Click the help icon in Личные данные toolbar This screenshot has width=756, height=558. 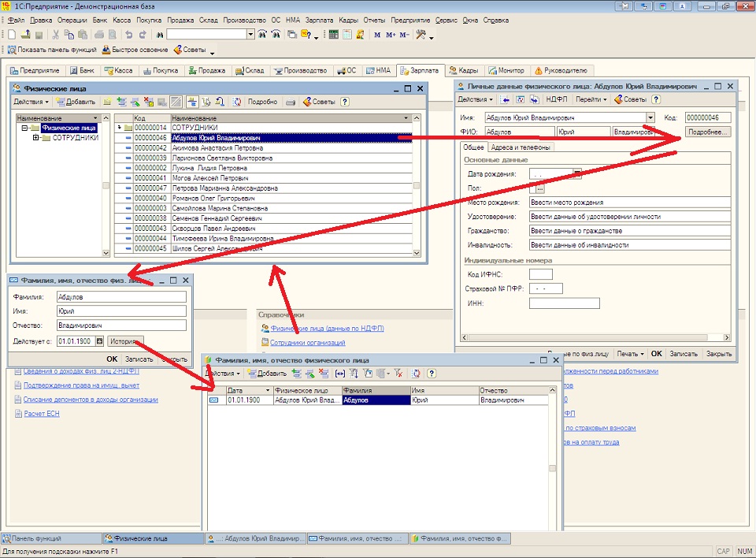click(656, 99)
